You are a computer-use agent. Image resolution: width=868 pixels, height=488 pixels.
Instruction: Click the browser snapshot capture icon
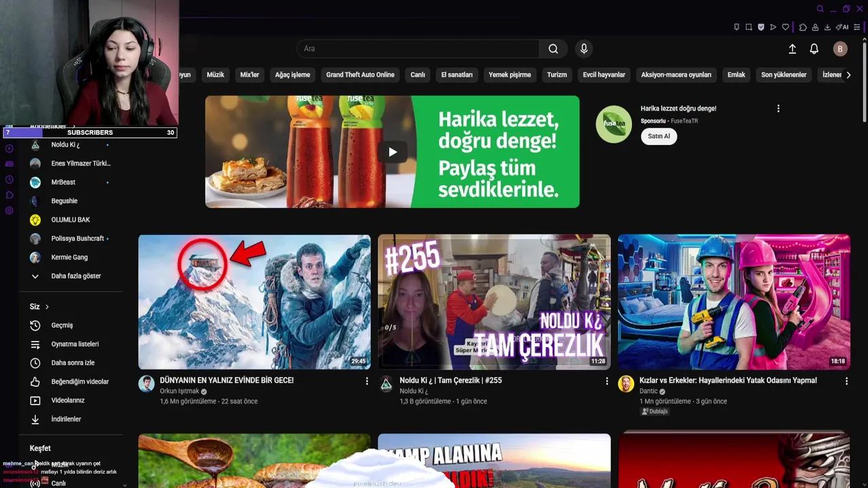[x=749, y=27]
